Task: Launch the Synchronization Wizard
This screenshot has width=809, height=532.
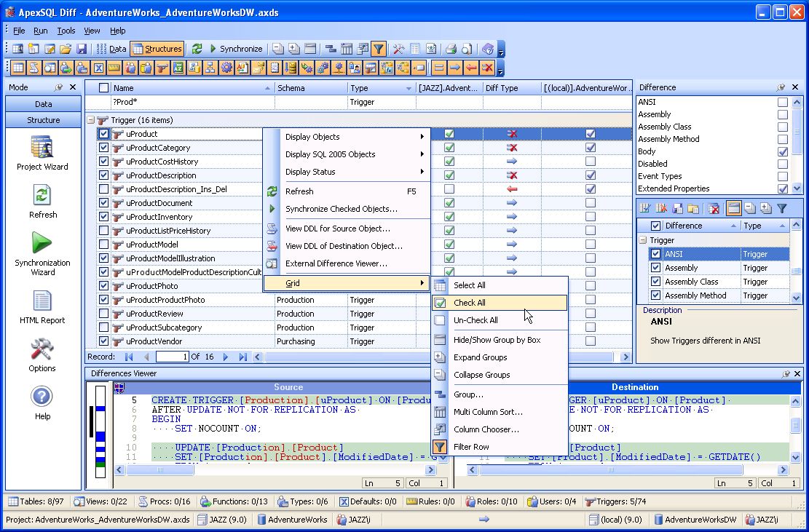Action: (42, 244)
